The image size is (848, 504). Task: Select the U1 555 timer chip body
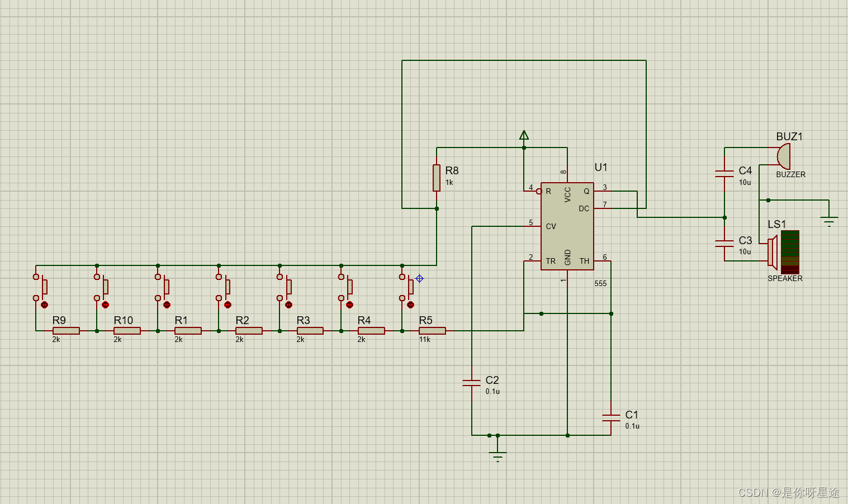click(x=567, y=226)
